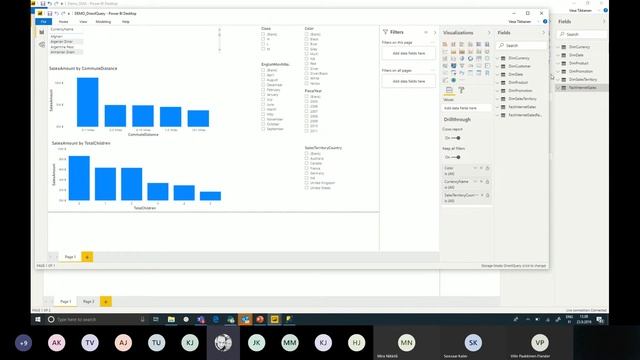Image resolution: width=640 pixels, height=360 pixels.
Task: Open the Windows Start menu
Action: pos(38,319)
